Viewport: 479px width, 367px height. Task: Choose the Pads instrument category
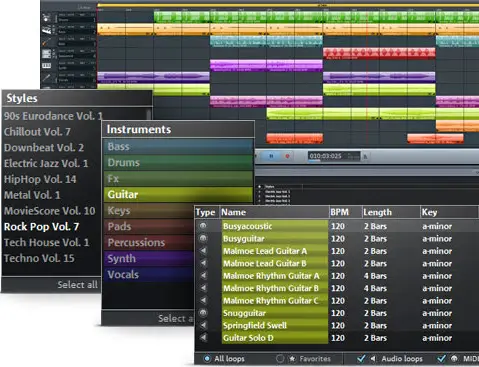149,226
